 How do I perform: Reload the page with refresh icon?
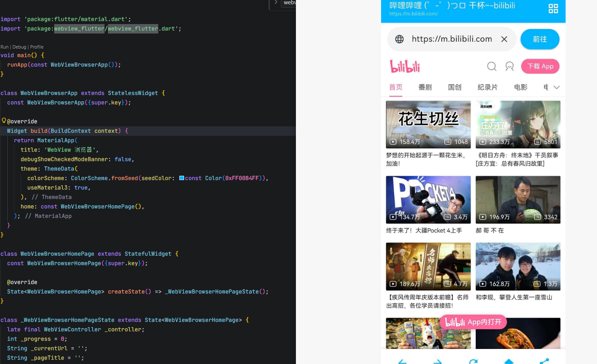pos(474,361)
